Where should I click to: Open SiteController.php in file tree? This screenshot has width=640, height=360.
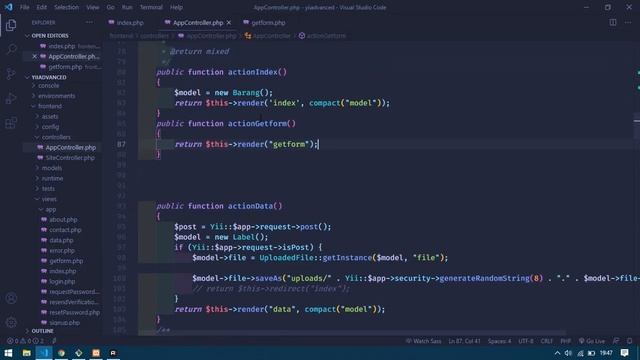pos(70,158)
